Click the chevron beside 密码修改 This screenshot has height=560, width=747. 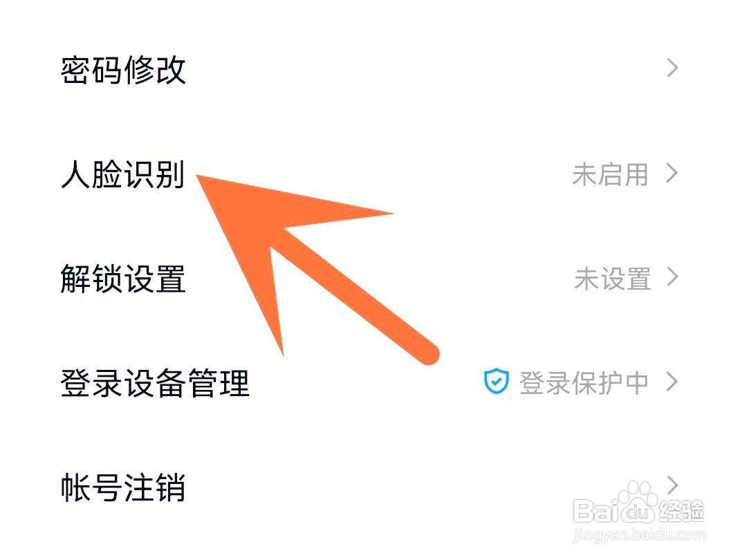pos(672,68)
